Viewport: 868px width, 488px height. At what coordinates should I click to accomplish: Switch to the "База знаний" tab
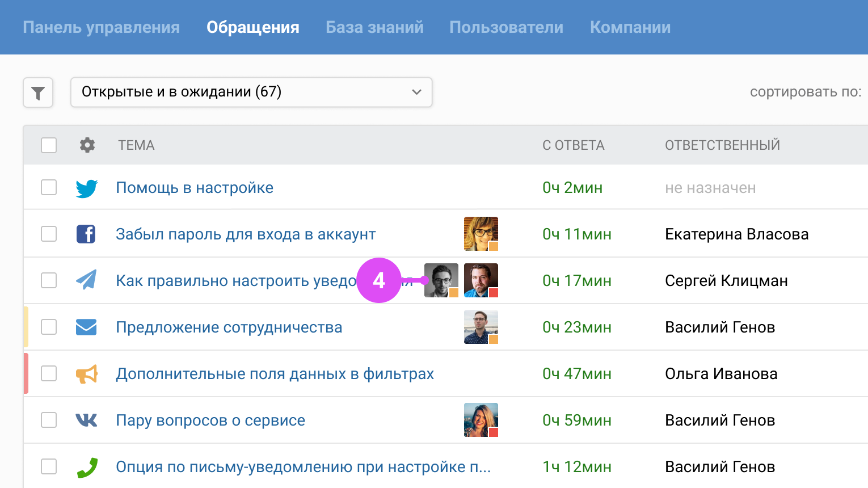coord(374,27)
